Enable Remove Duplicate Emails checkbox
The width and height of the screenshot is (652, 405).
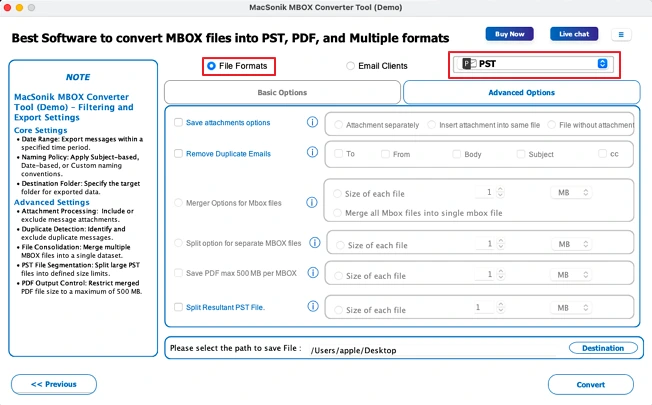178,153
